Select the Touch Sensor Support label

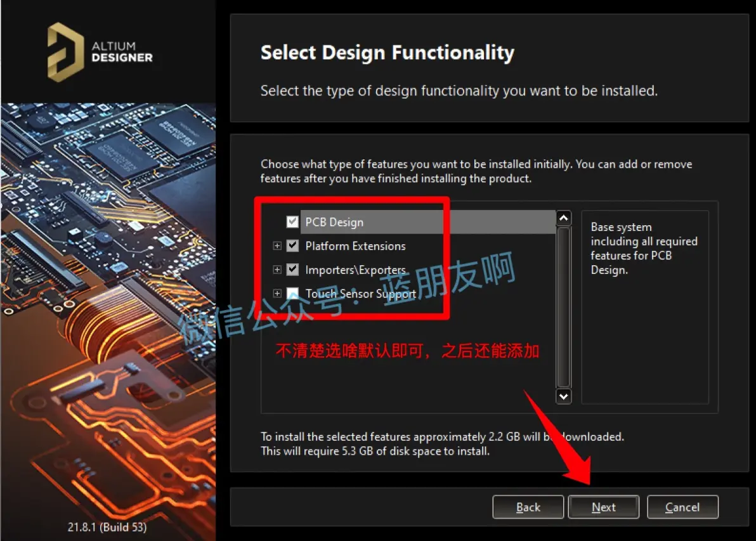[x=360, y=294]
